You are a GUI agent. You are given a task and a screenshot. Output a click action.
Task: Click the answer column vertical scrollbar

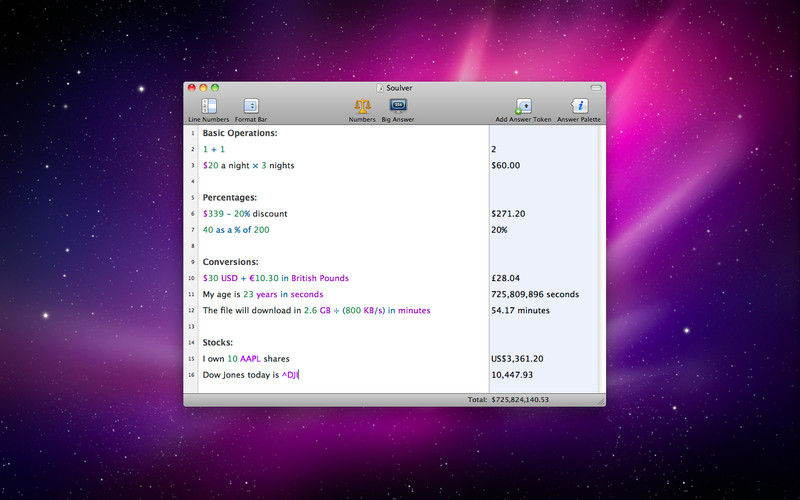tap(602, 259)
